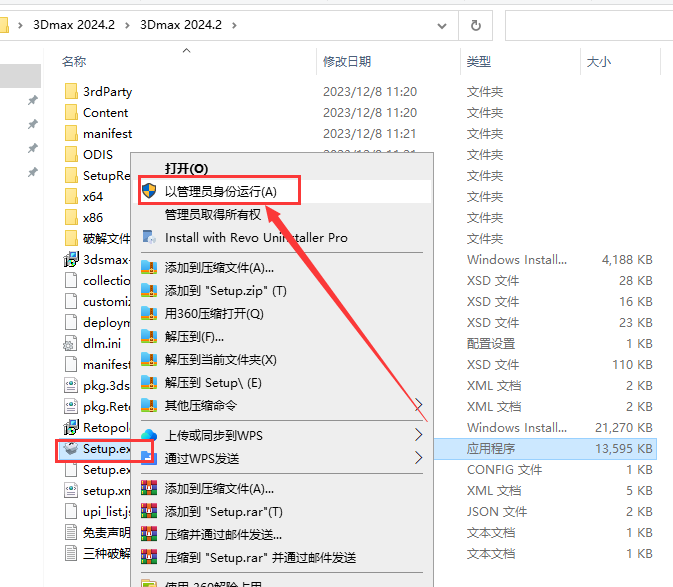Screen dimensions: 673x587
Task: Click the 13,595 KB size cell
Action: point(624,449)
